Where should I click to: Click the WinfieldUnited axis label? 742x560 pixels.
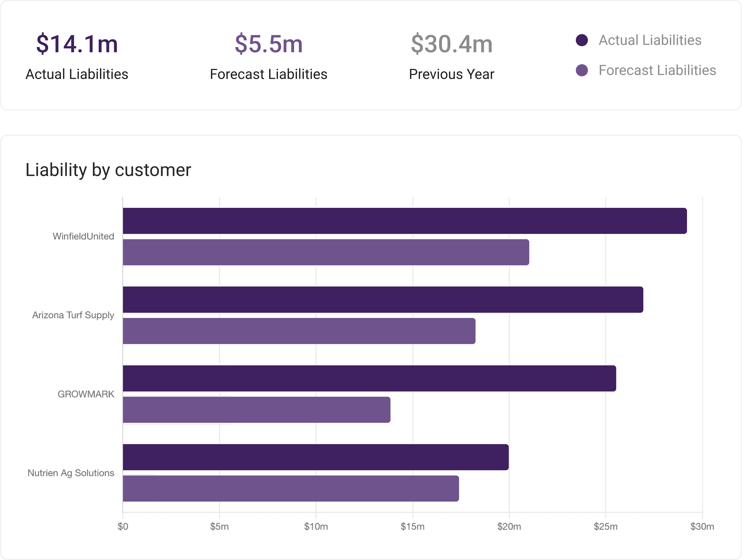(x=83, y=237)
